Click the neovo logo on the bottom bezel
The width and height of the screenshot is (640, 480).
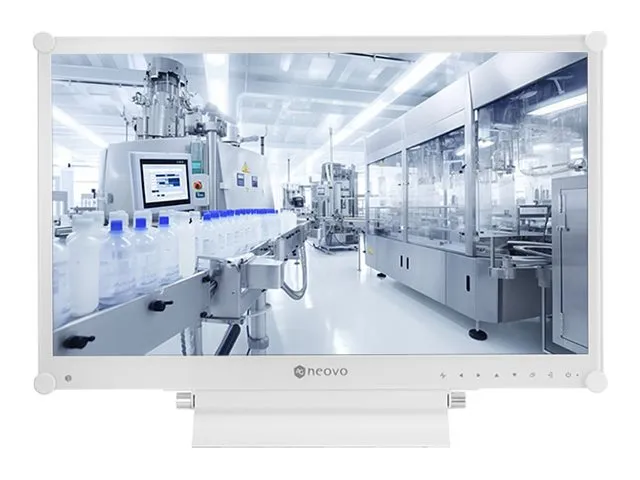[320, 373]
